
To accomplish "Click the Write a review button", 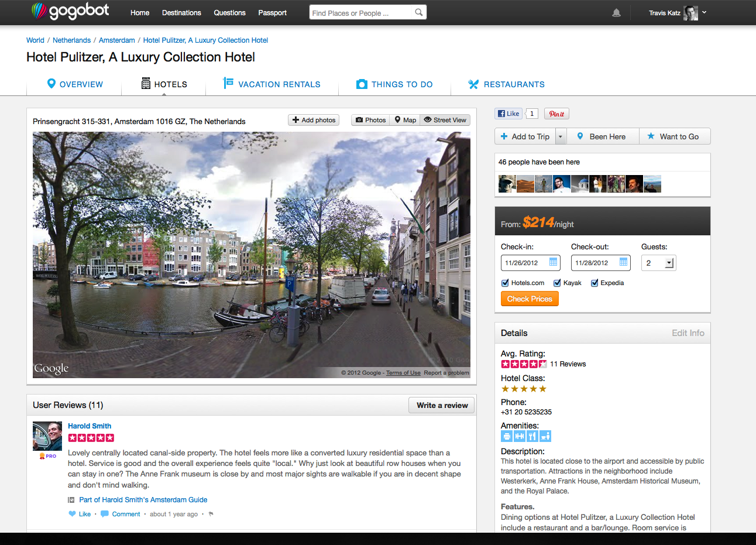I will (442, 405).
